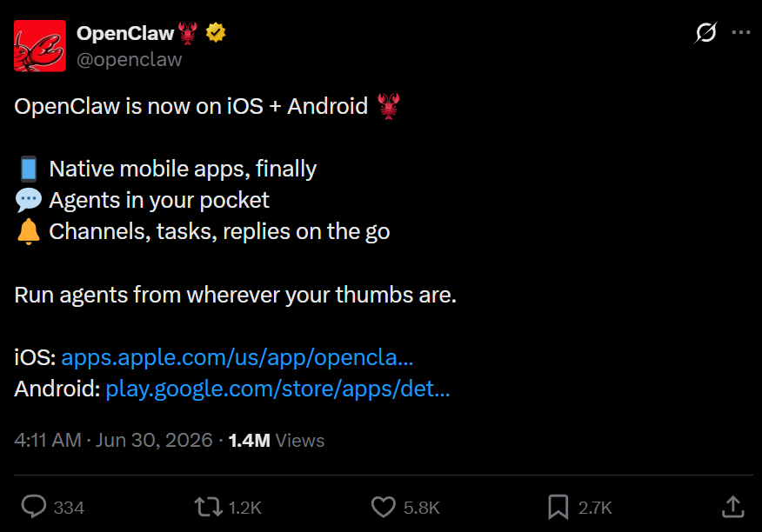Like the post with the heart icon

pos(384,507)
